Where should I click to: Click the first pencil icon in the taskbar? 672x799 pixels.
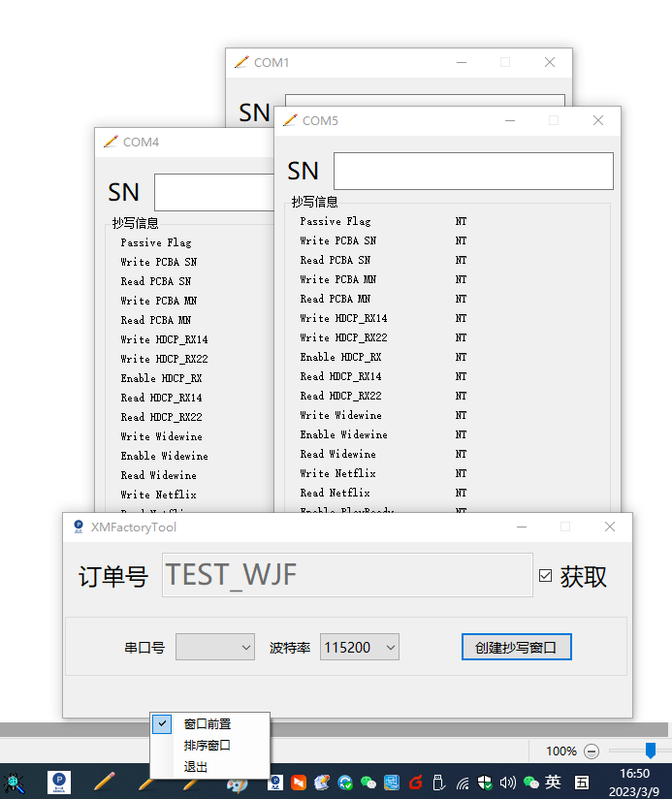pos(106,781)
